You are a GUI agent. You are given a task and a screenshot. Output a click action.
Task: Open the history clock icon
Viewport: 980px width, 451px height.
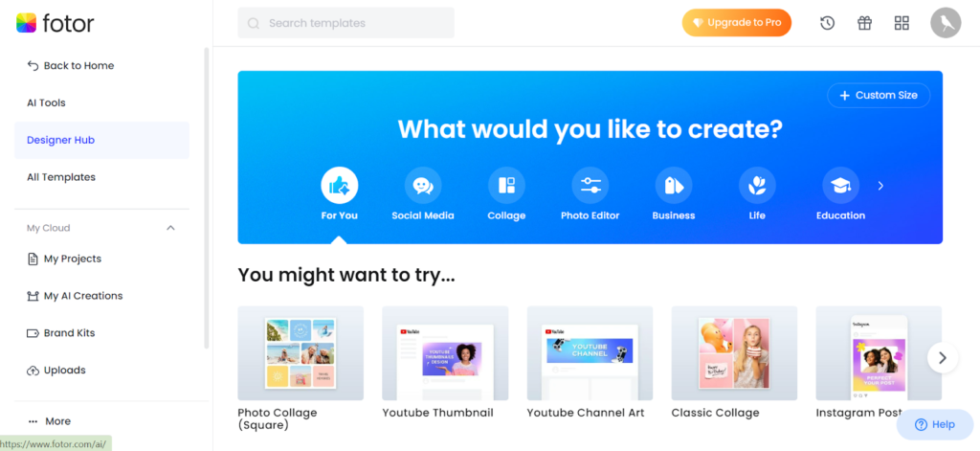tap(828, 23)
